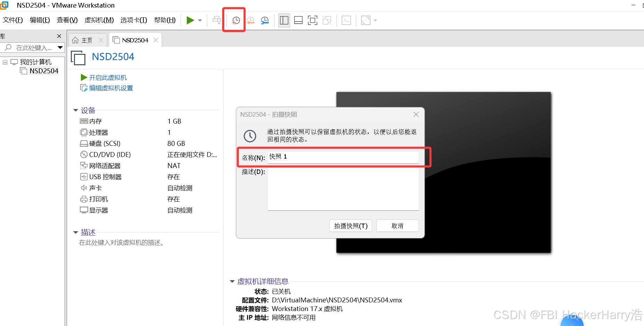
Task: Click the take snapshot toolbar icon
Action: (236, 20)
